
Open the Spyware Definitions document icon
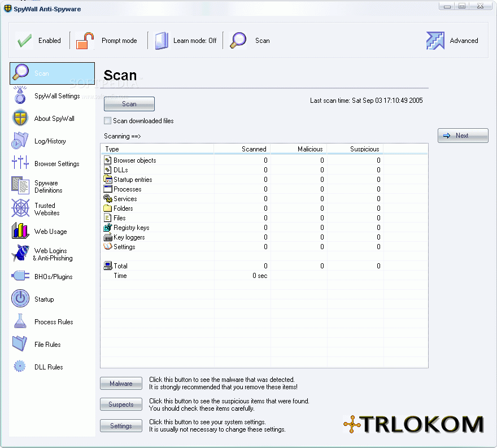(x=20, y=185)
